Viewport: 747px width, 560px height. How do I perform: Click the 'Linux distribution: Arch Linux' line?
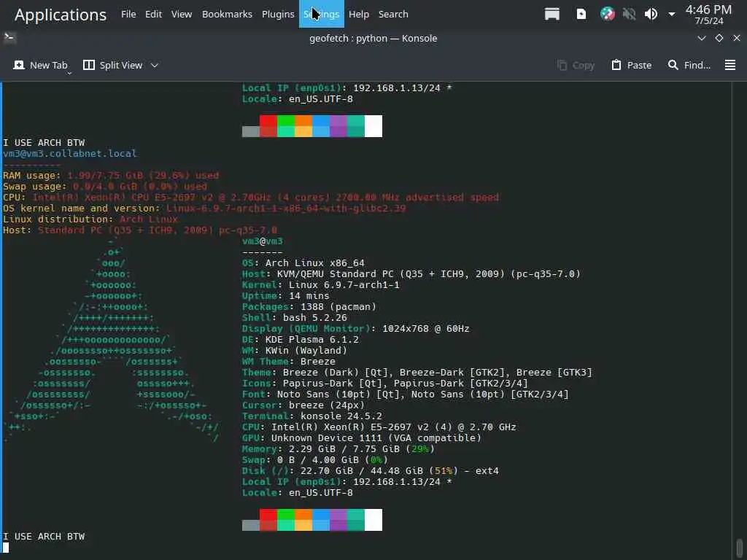tap(90, 219)
